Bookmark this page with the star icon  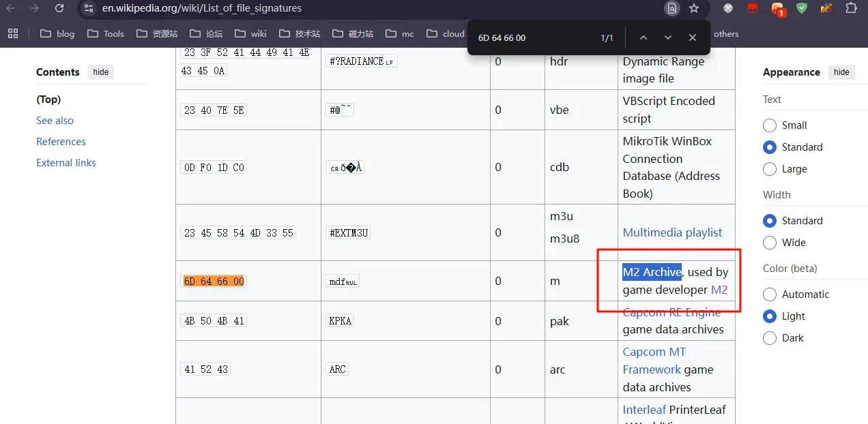(694, 9)
